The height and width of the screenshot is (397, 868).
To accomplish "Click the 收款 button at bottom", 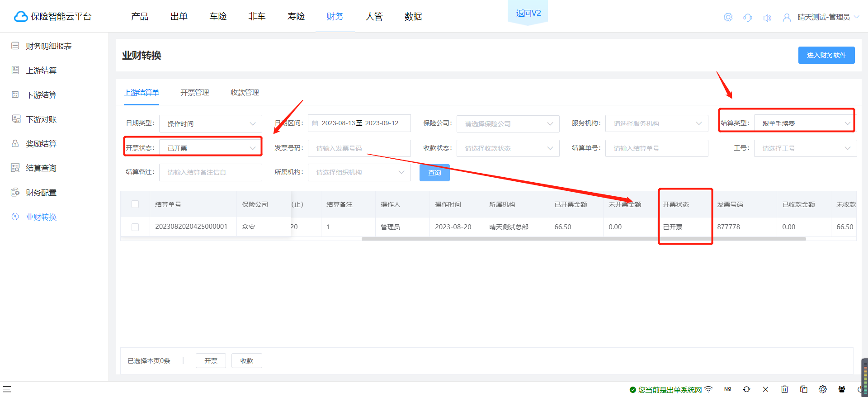I will click(x=247, y=361).
